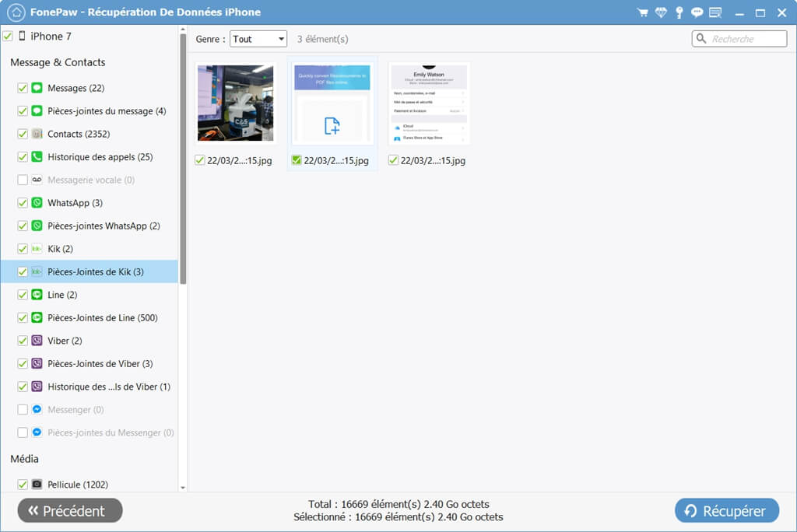The image size is (797, 532).
Task: Uncheck the Pellicule (1202) checkbox
Action: pos(23,485)
